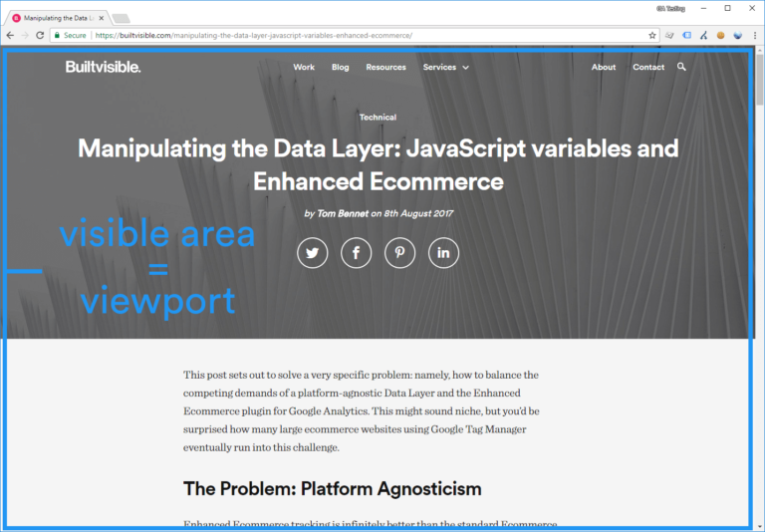This screenshot has width=765, height=532.
Task: Open the Contact page link
Action: [648, 68]
